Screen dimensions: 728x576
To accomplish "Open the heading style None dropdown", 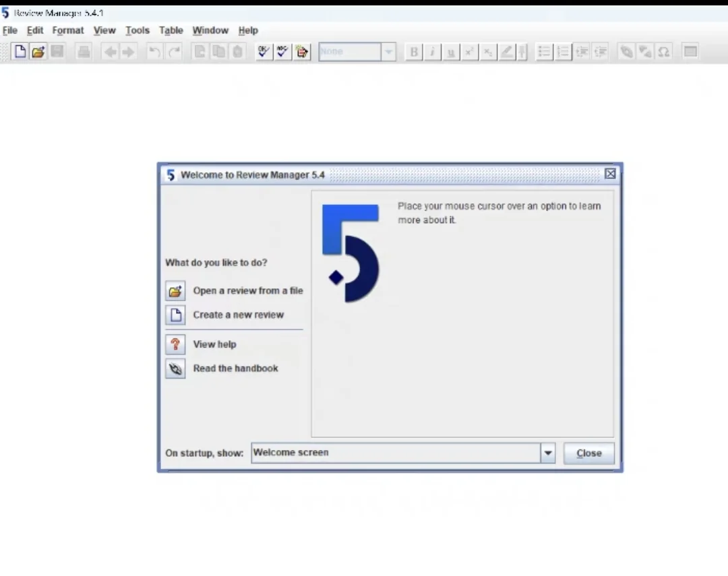I will click(388, 51).
